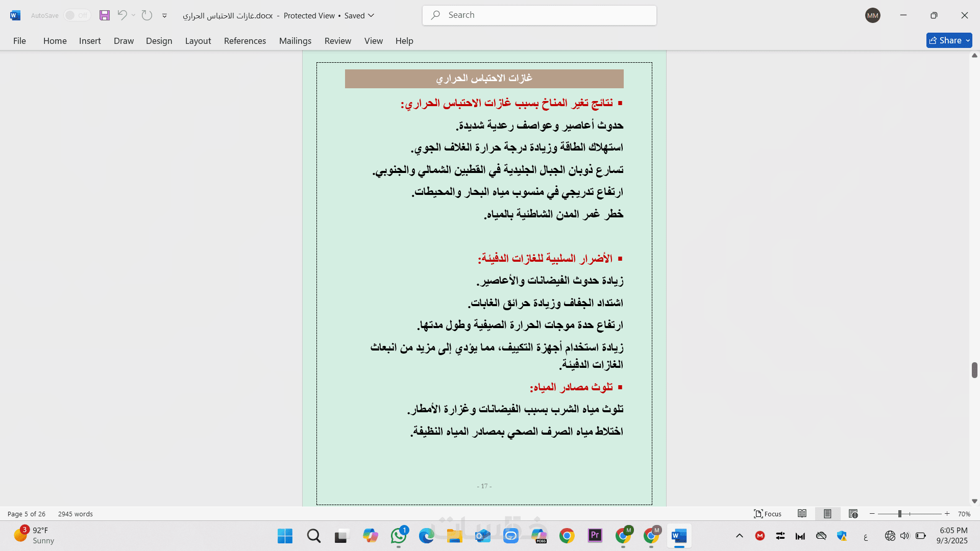Click the Undo arrow icon
The image size is (980, 551).
[122, 15]
